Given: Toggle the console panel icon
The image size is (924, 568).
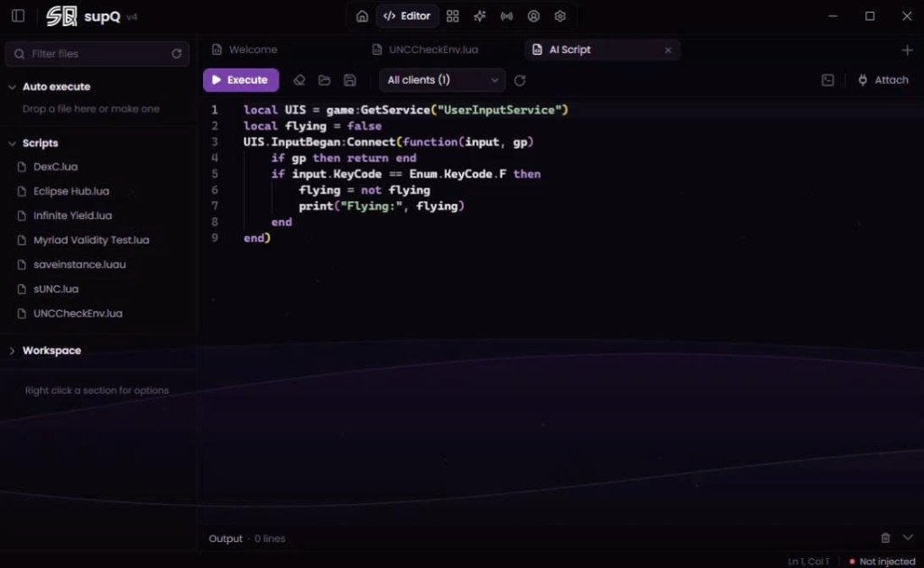Looking at the screenshot, I should click(x=827, y=80).
